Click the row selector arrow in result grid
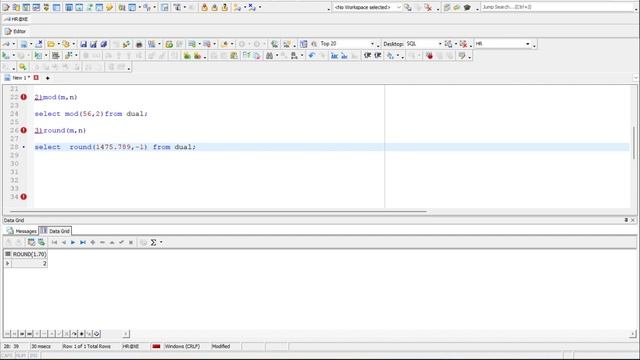The image size is (640, 360). (7, 264)
